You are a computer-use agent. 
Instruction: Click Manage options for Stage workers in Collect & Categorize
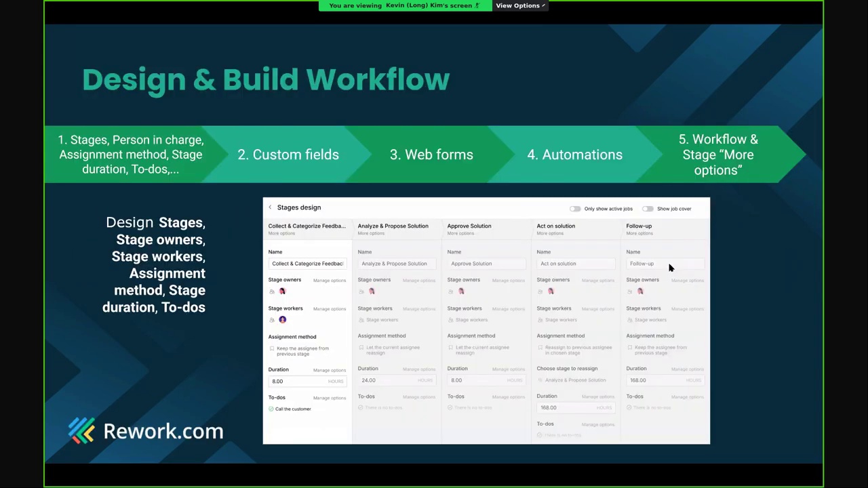tap(330, 309)
